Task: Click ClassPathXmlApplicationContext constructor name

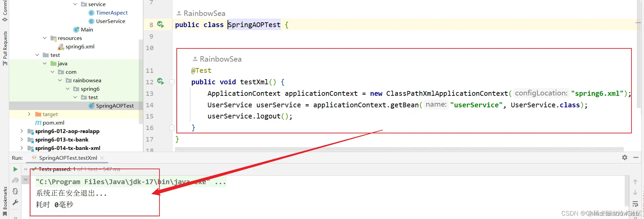Action: 447,93
